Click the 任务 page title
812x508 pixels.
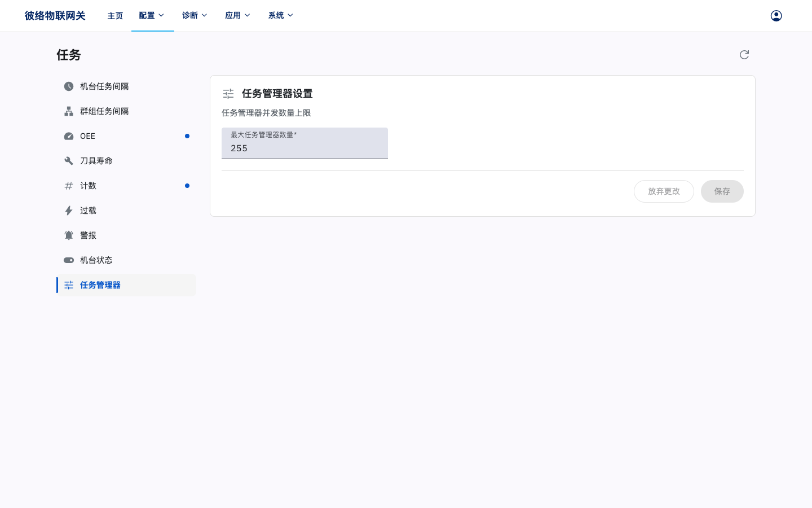click(69, 55)
